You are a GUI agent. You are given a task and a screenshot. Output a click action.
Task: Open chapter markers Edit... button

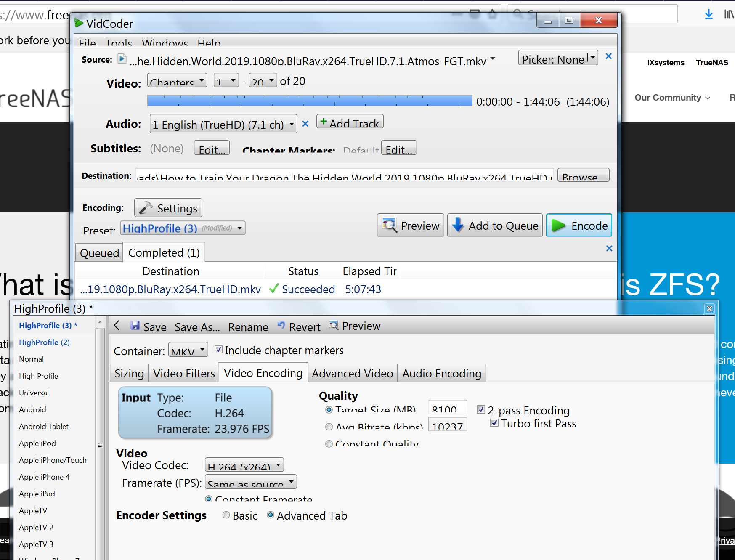coord(399,148)
